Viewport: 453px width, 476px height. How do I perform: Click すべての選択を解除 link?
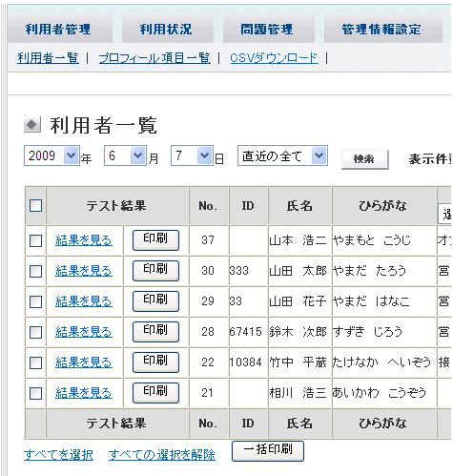[x=162, y=455]
